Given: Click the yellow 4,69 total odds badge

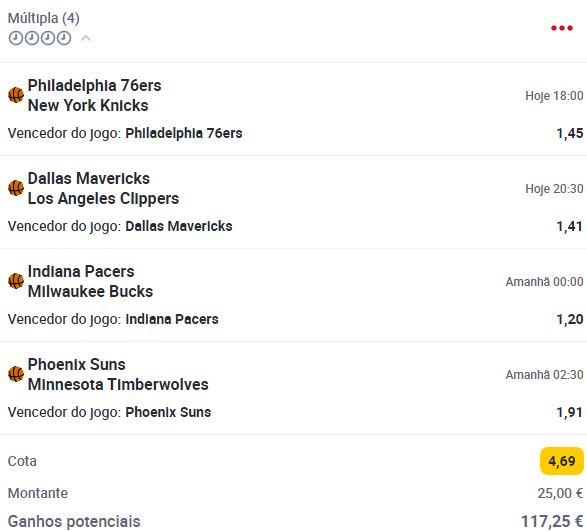Looking at the screenshot, I should click(562, 461).
